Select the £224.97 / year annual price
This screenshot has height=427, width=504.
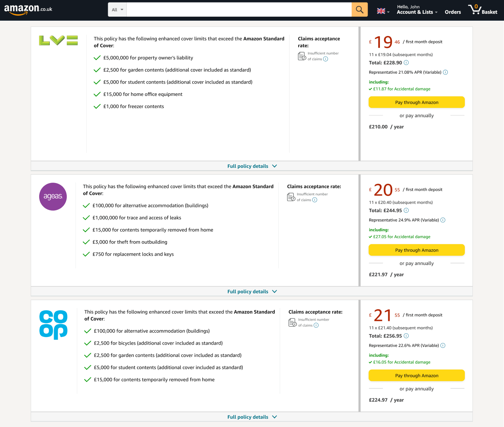point(386,400)
